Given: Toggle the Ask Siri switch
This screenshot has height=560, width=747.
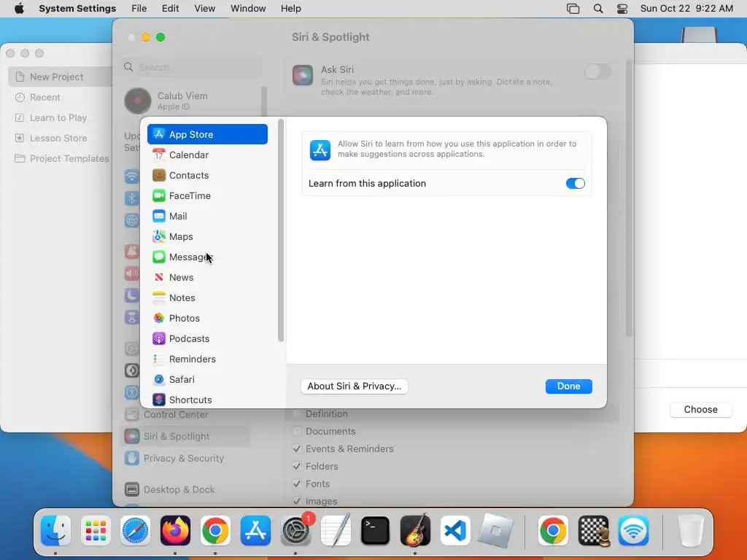Looking at the screenshot, I should click(597, 72).
